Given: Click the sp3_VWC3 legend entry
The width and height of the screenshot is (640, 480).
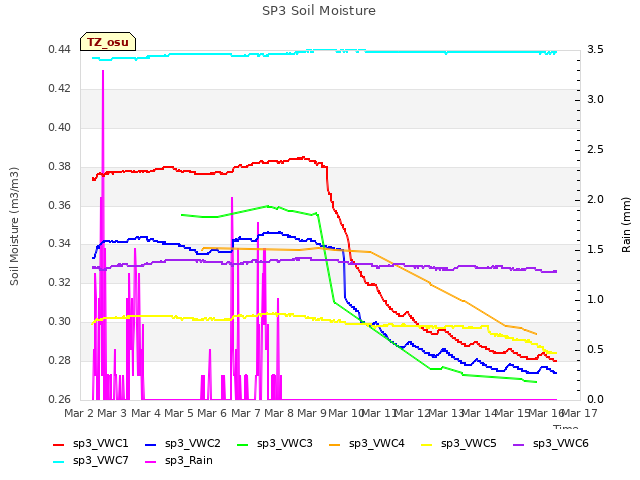Looking at the screenshot, I should pyautogui.click(x=275, y=444).
